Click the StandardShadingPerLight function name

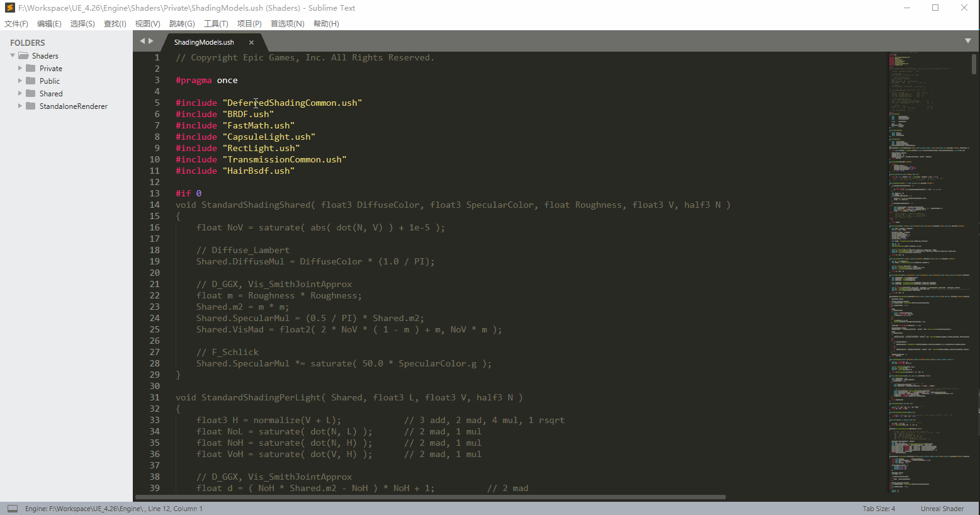click(261, 397)
